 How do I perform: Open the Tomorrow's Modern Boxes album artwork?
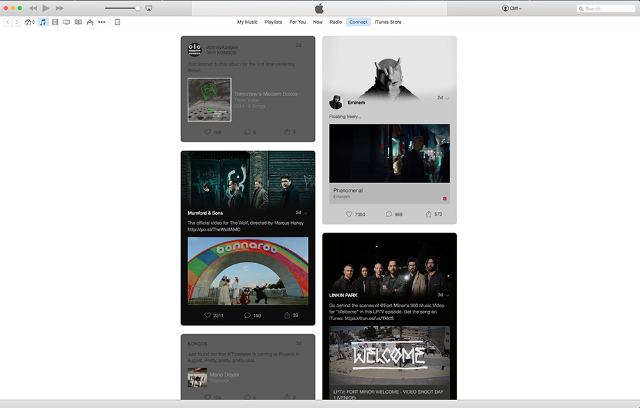[209, 100]
